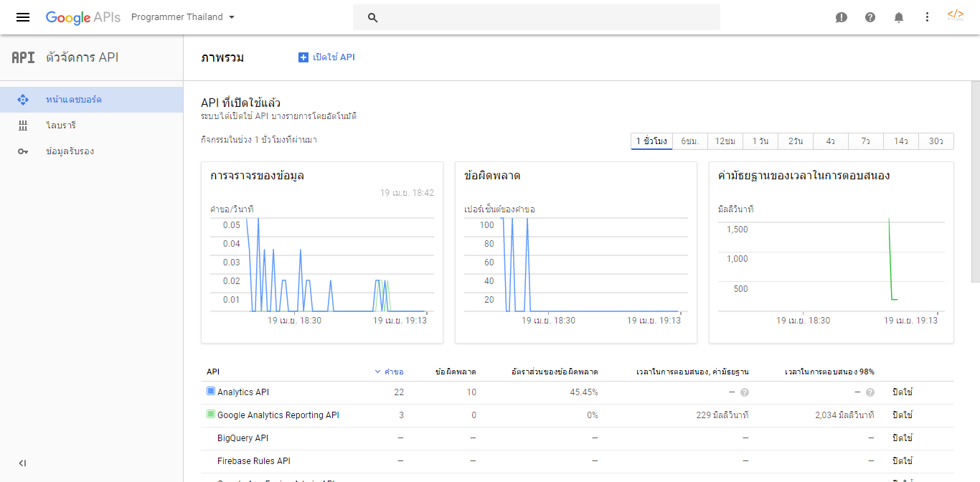Open the help question mark icon in top bar
The image size is (980, 482).
click(870, 17)
